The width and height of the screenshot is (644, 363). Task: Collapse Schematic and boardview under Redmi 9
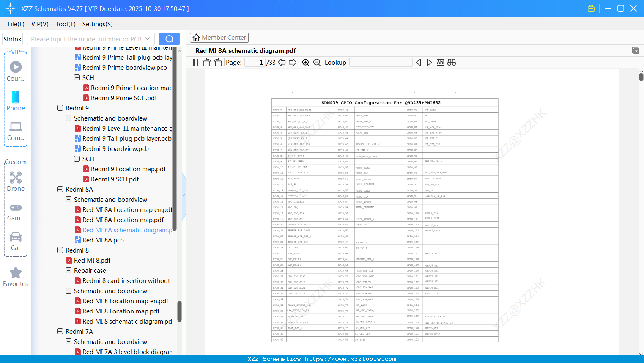tap(69, 118)
